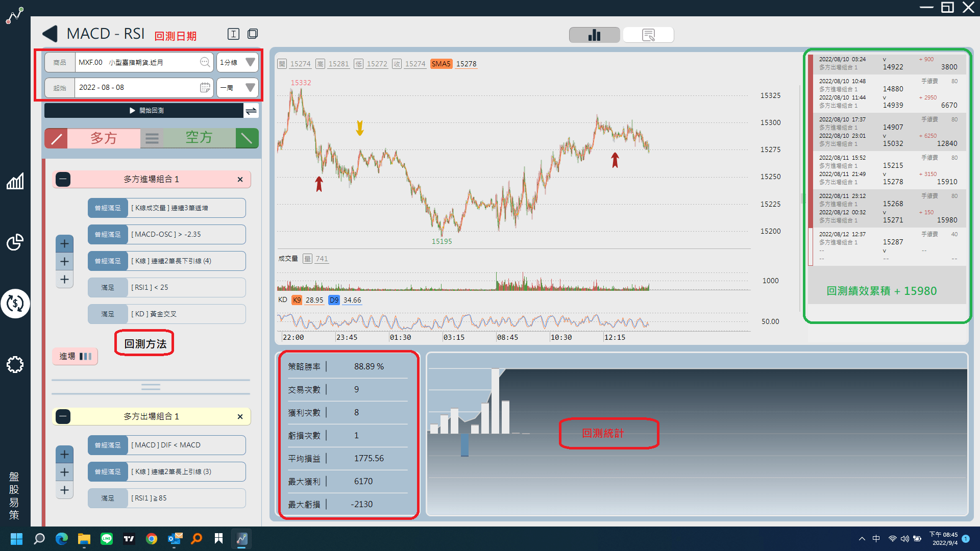Click the back arrow beside MACD - RSI
This screenshot has height=551, width=980.
tap(50, 34)
